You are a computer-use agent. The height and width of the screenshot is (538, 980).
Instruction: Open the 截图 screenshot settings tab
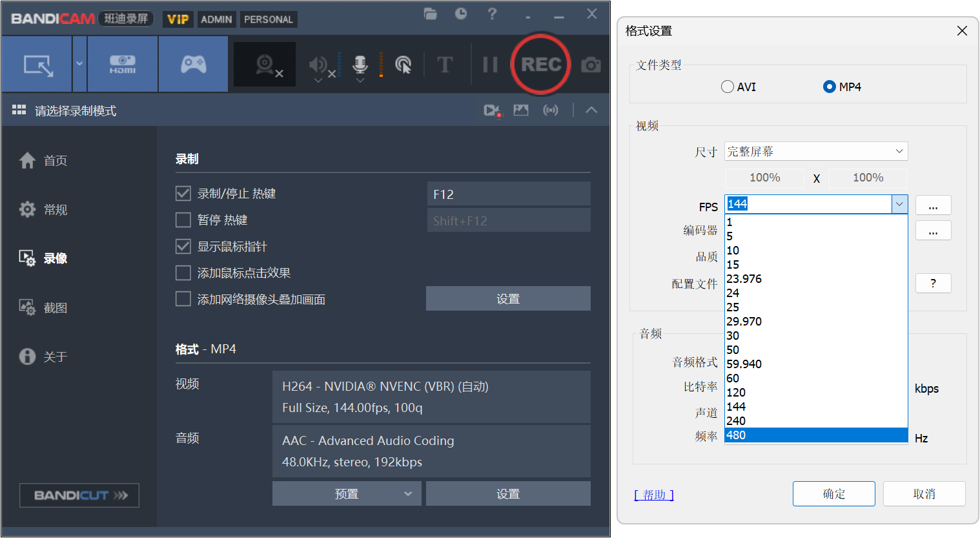43,307
